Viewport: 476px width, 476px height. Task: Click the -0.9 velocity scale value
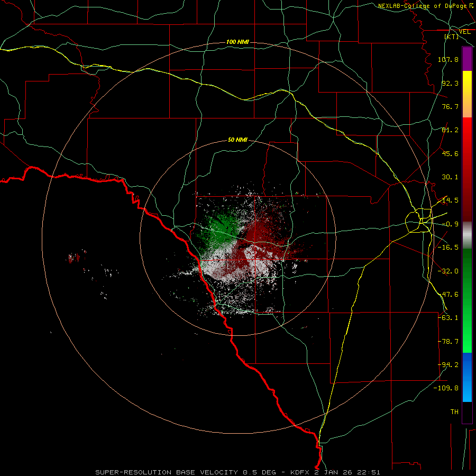point(450,224)
